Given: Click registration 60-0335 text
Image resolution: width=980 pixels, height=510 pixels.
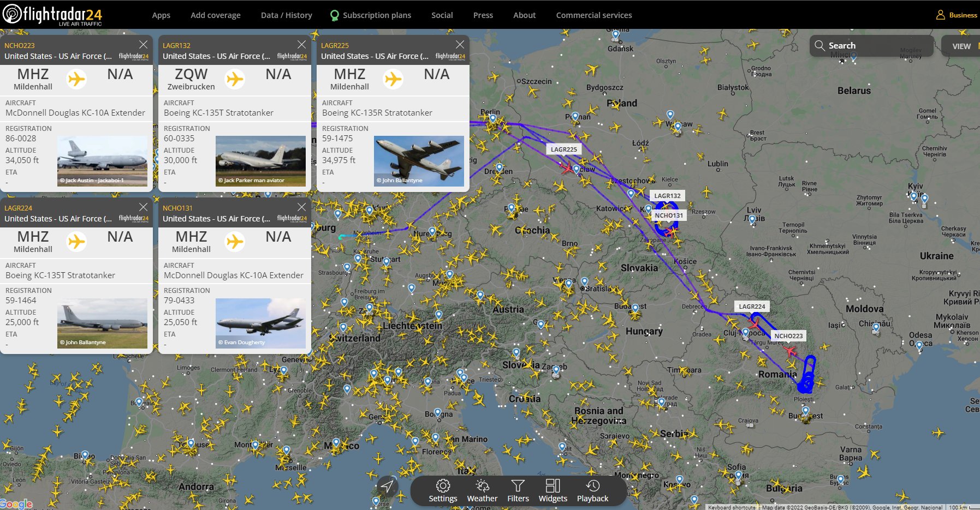Looking at the screenshot, I should [179, 139].
